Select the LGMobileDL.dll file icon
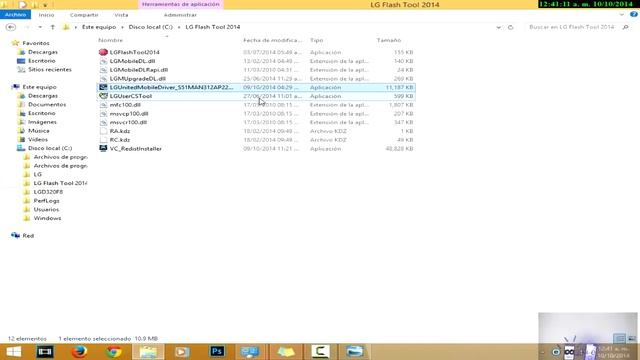640x360 pixels. tap(103, 61)
